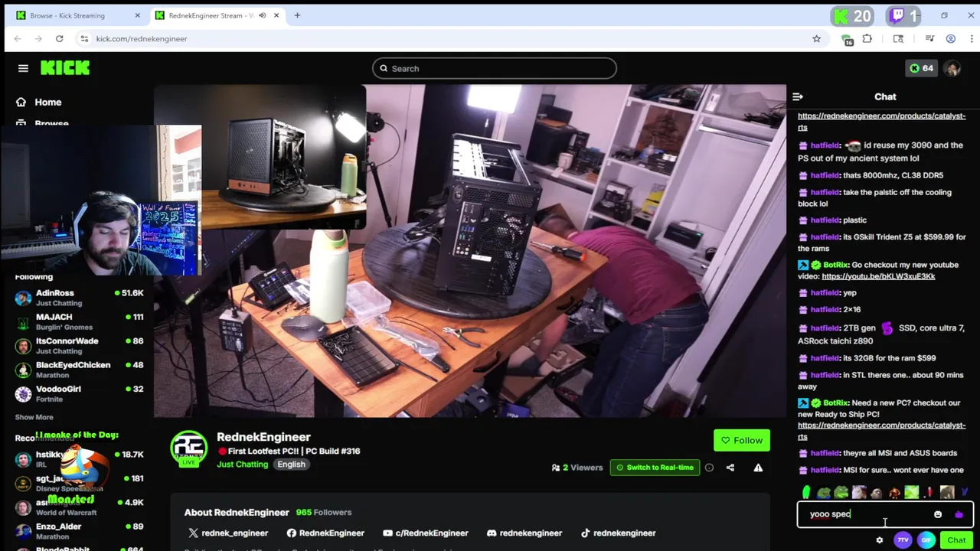View site information icon in address bar
The image size is (980, 551).
[x=84, y=38]
